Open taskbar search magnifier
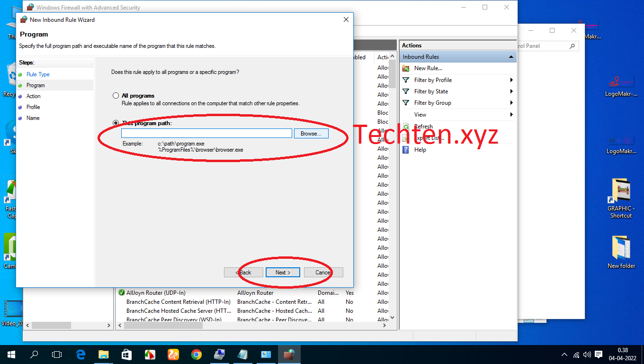This screenshot has width=644, height=364. [34, 355]
